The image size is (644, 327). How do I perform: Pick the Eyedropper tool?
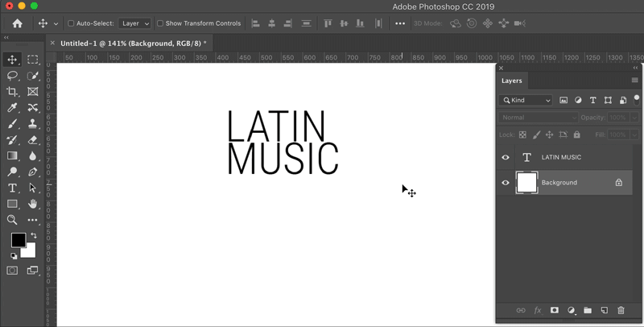(x=12, y=108)
